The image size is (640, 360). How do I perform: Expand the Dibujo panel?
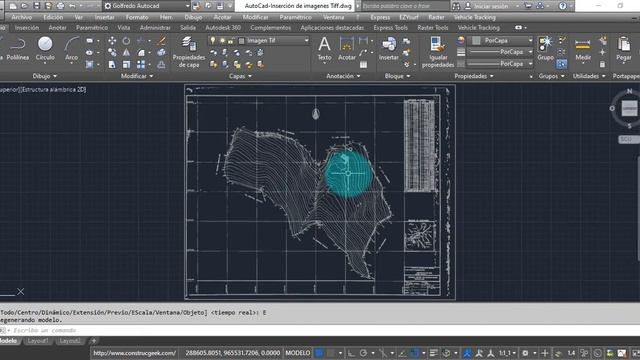tap(45, 76)
